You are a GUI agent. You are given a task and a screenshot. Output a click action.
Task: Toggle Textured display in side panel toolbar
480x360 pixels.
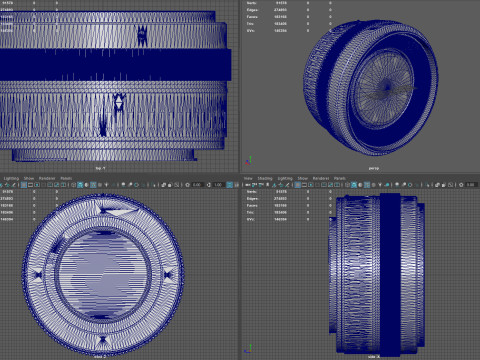pyautogui.click(x=373, y=184)
